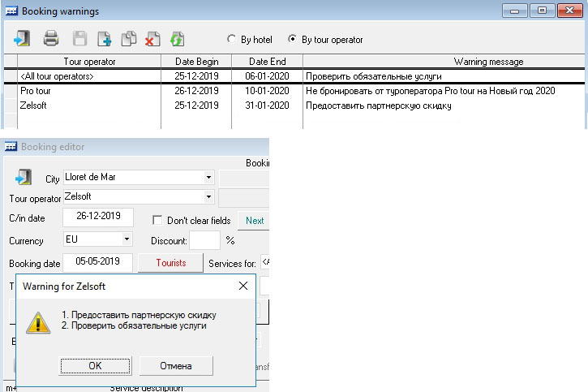Close the Booking warnings window
588x392 pixels.
tap(569, 11)
